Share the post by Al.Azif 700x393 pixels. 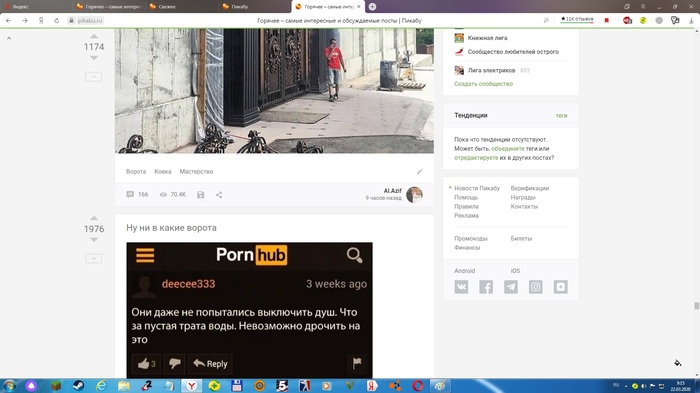[x=219, y=195]
